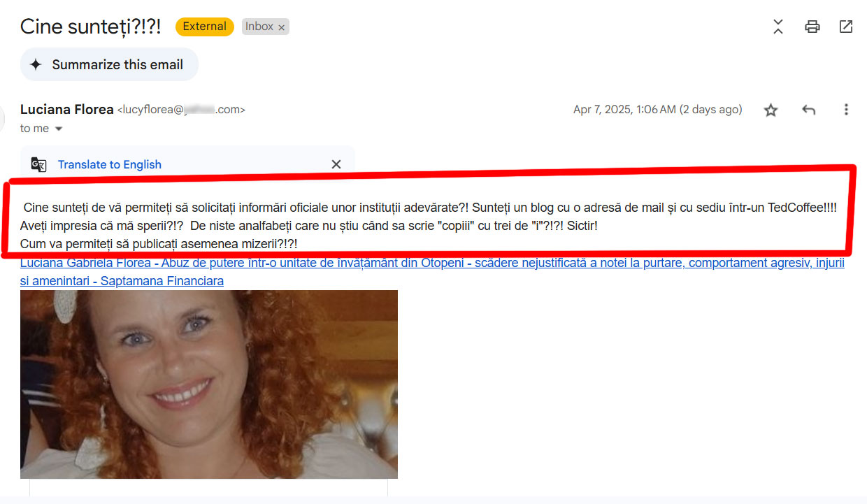Screen dimensions: 867x504
Task: Click the Translate to English link
Action: pos(110,164)
